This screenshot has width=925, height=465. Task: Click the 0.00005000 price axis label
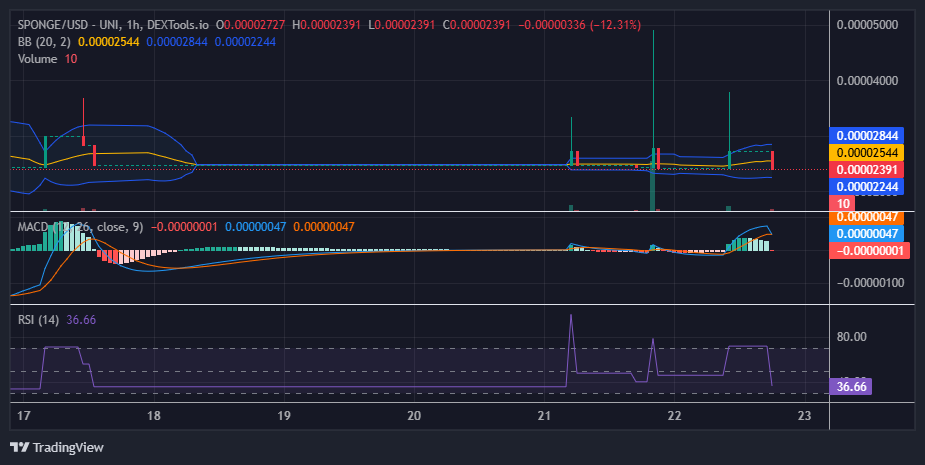click(867, 25)
